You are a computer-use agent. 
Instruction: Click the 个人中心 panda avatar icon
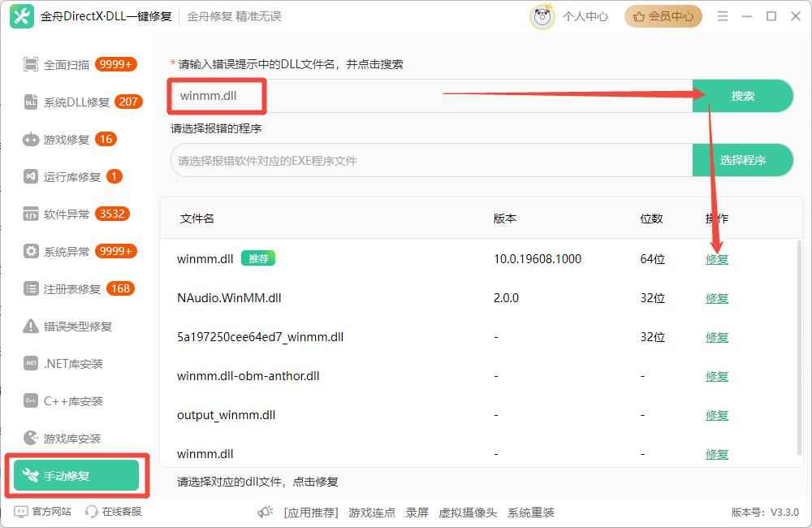tap(542, 16)
